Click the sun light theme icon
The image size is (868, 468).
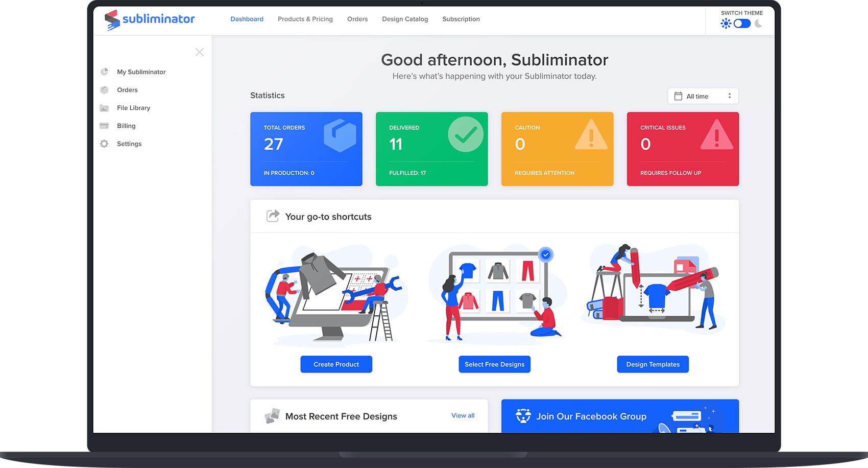pos(726,24)
